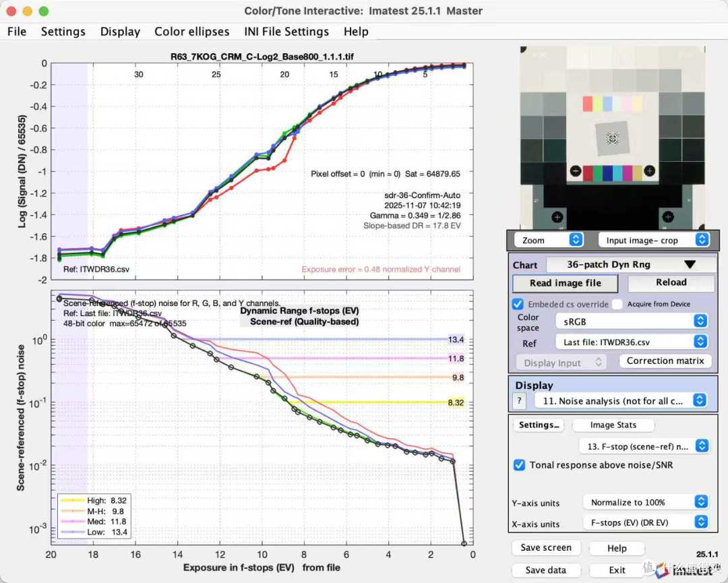Click the Save data button
Viewport: 728px width, 583px height.
click(546, 570)
